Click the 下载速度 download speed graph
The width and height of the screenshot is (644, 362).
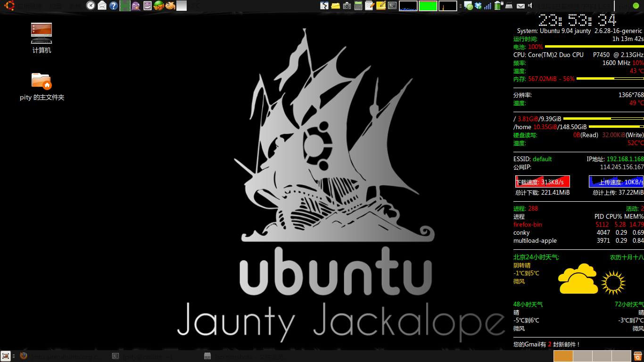[x=542, y=181]
